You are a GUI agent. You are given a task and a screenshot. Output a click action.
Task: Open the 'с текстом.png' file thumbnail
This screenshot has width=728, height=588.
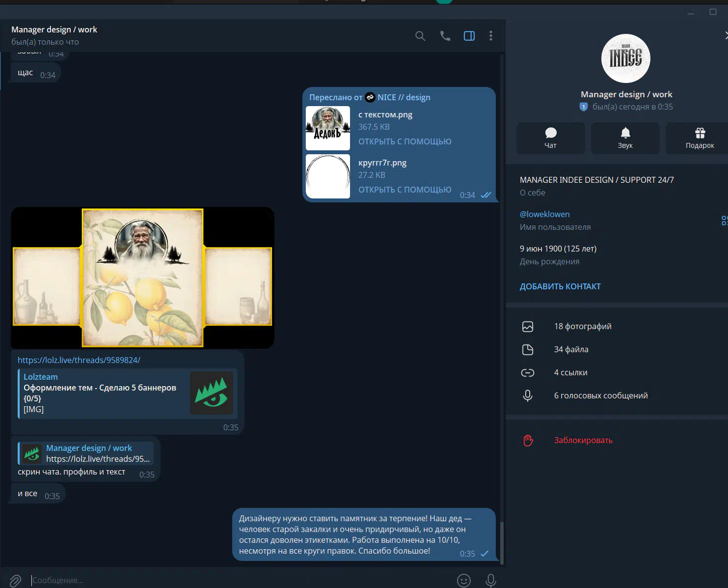click(328, 128)
